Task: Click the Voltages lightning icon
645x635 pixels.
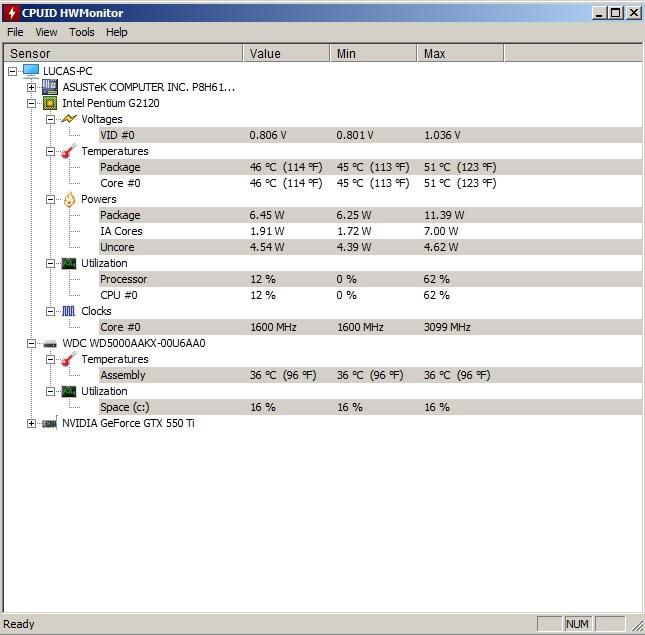Action: tap(69, 119)
